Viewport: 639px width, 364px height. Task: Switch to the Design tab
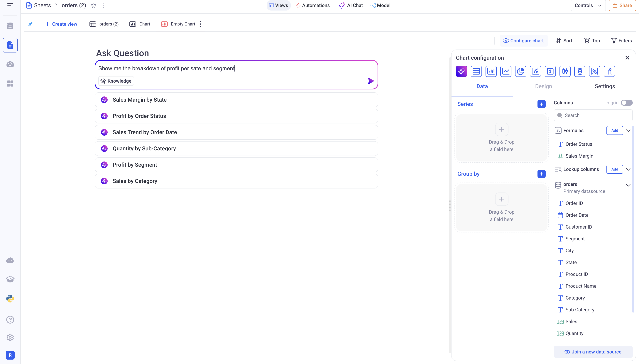coord(543,86)
